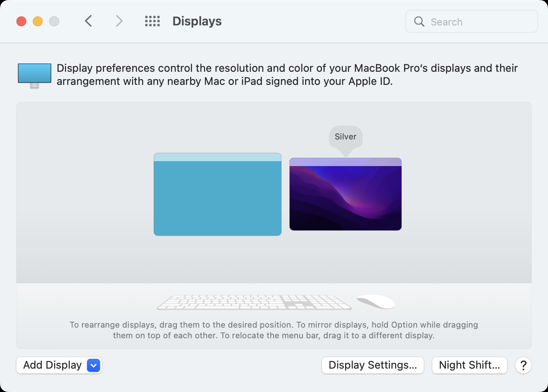Click the blue chevron on Add Display
This screenshot has width=548, height=392.
tap(94, 365)
